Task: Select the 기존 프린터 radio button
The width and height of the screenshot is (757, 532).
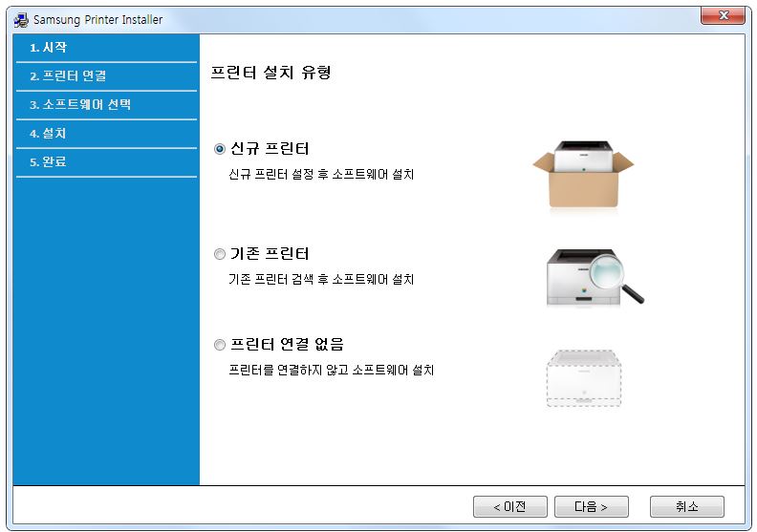Action: pyautogui.click(x=220, y=254)
